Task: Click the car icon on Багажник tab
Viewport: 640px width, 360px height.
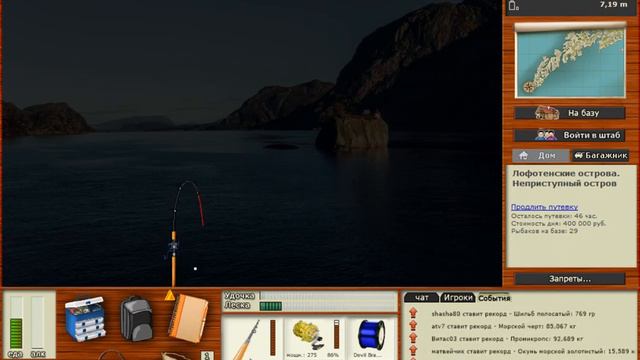Action: [579, 155]
